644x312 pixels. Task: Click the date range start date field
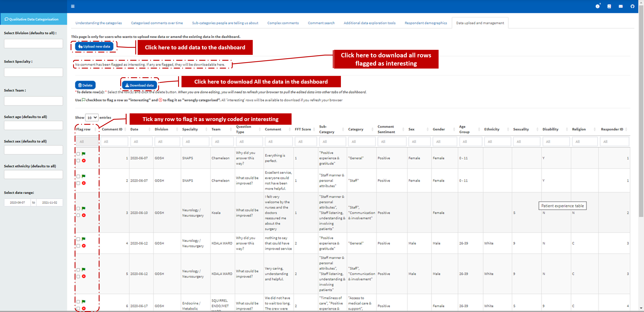point(17,203)
